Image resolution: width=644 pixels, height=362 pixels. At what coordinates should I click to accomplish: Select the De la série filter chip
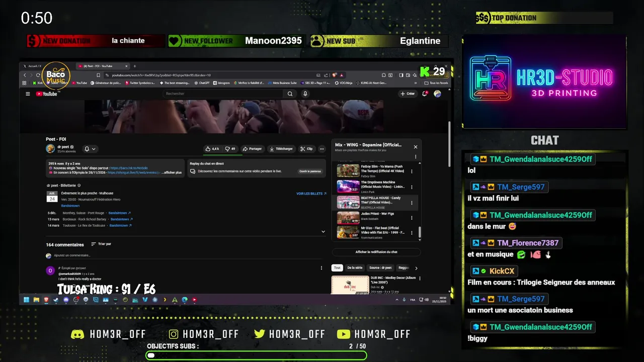click(x=355, y=268)
